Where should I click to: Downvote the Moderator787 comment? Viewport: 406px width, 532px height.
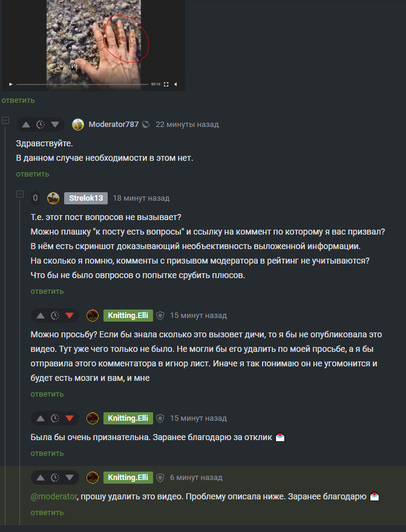55,125
